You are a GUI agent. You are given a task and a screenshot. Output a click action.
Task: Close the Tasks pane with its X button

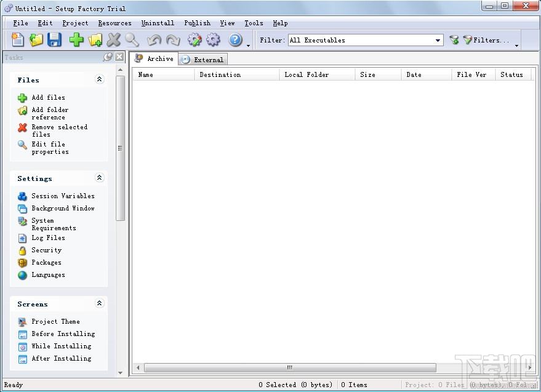coord(119,57)
